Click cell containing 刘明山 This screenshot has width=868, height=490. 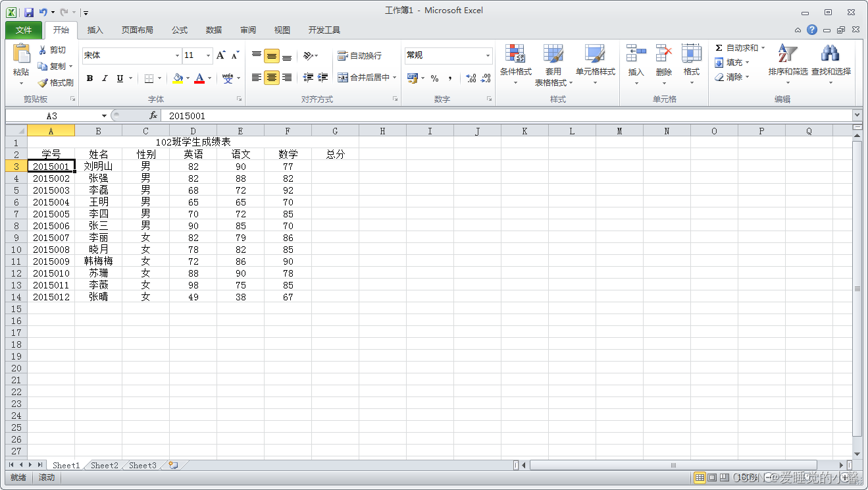tap(98, 167)
